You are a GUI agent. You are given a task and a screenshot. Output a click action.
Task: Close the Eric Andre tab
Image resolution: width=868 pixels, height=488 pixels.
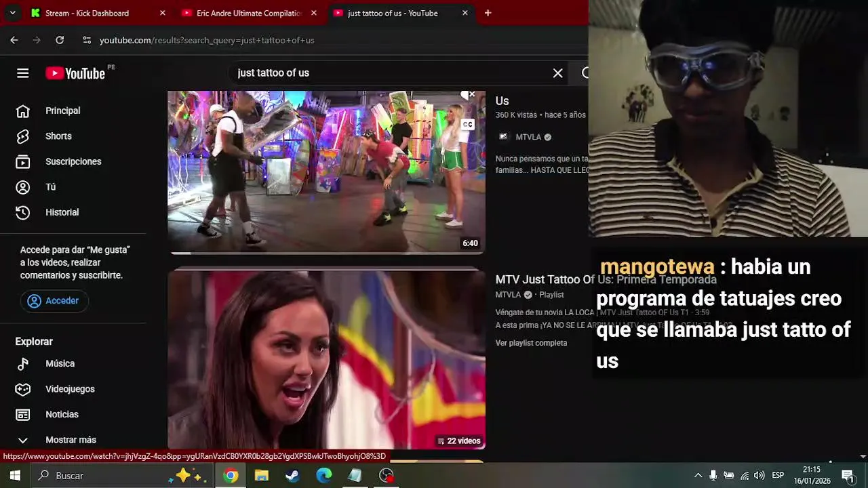[313, 13]
